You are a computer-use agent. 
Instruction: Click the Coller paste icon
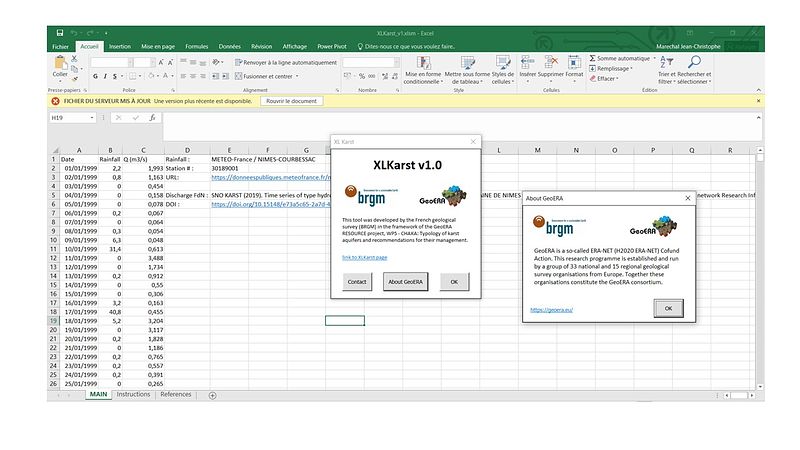tap(60, 63)
